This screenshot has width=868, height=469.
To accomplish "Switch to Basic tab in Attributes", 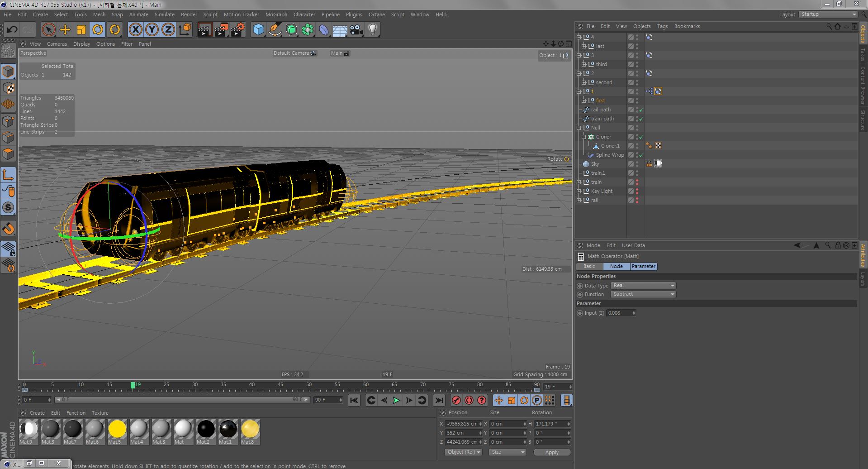I will pos(589,266).
